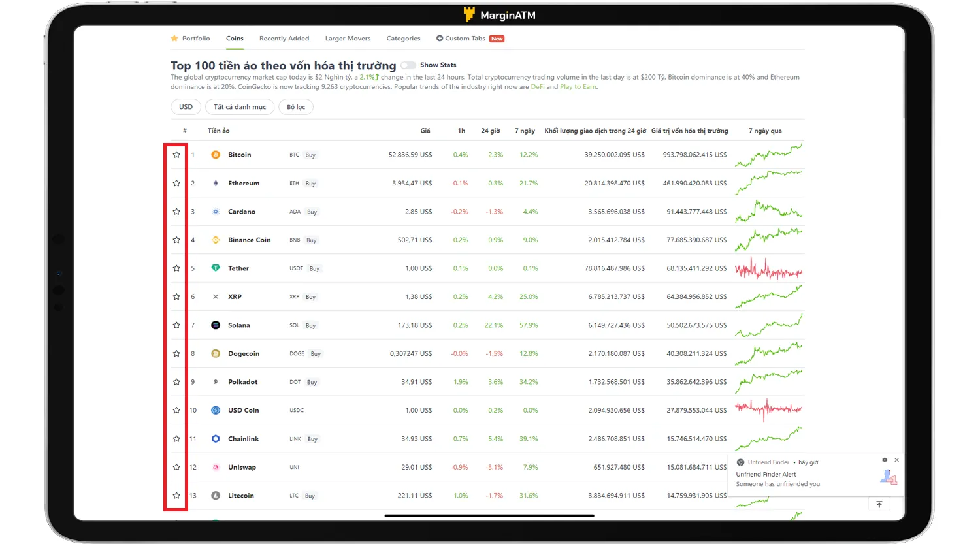Click Buy next to Solana
This screenshot has width=980, height=544.
pos(310,326)
